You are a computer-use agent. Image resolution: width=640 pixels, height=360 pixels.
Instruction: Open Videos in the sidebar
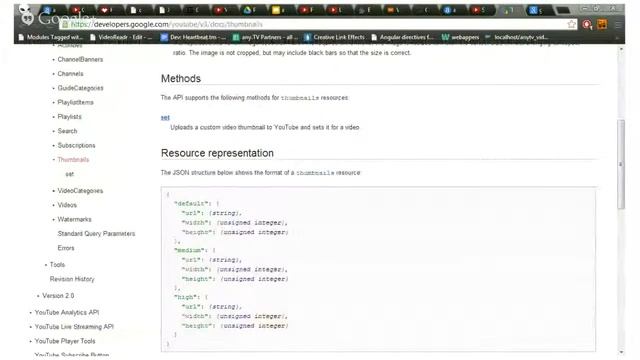(x=67, y=205)
